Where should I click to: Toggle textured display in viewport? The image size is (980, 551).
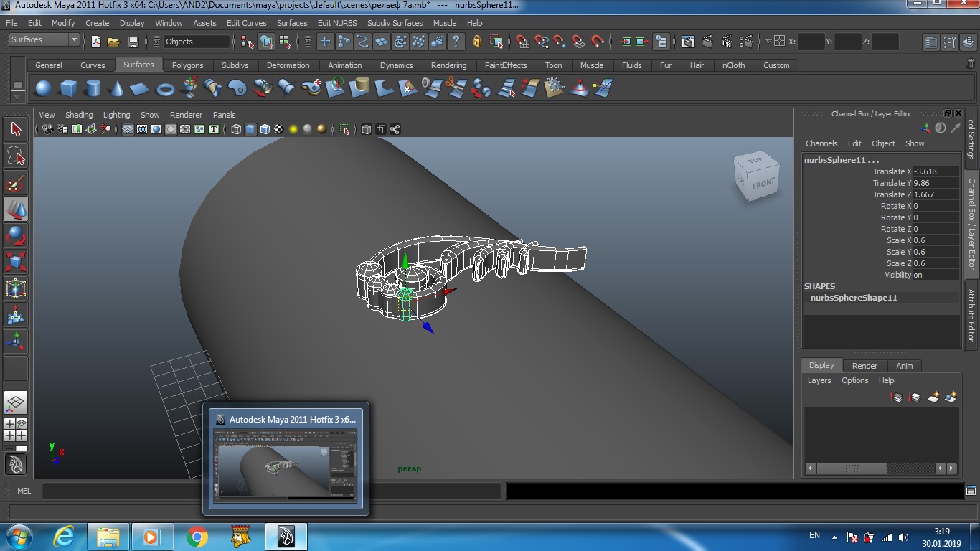279,129
